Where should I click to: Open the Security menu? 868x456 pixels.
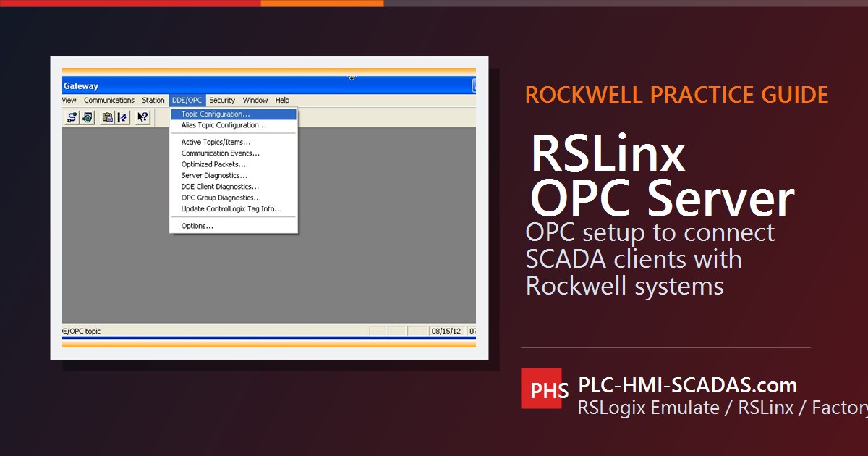pos(222,101)
